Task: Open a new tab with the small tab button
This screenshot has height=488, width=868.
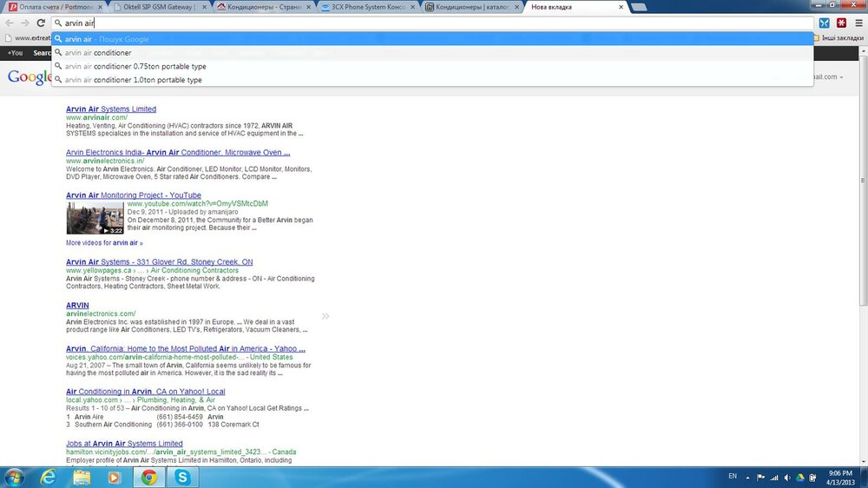Action: pyautogui.click(x=639, y=7)
